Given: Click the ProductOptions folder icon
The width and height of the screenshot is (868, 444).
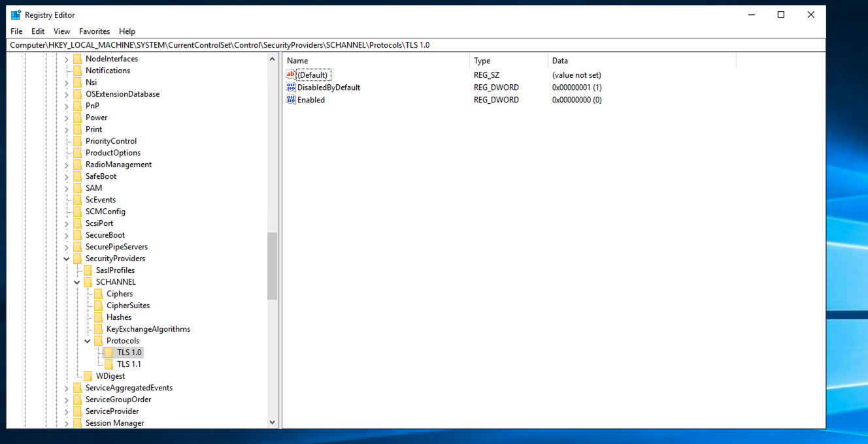Looking at the screenshot, I should pos(77,153).
